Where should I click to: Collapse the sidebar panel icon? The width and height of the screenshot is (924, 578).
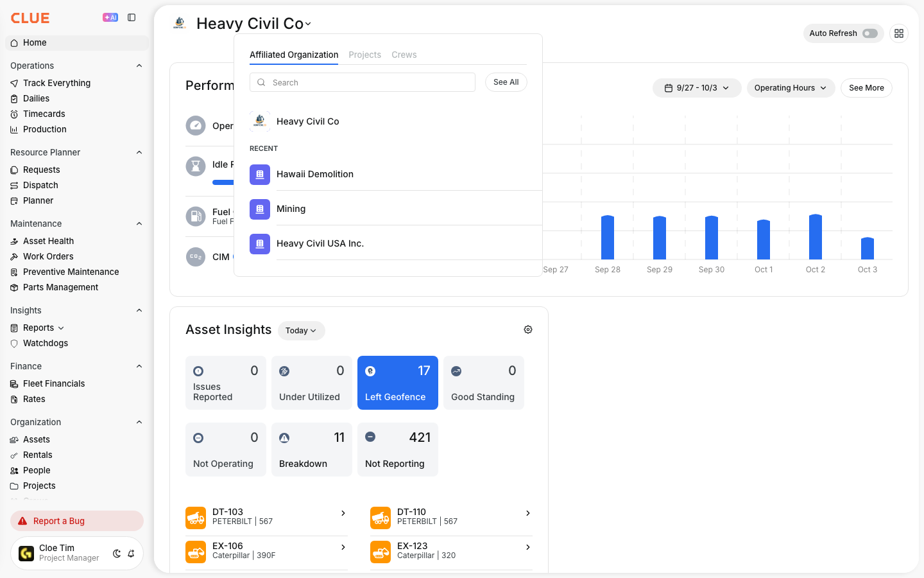(132, 17)
